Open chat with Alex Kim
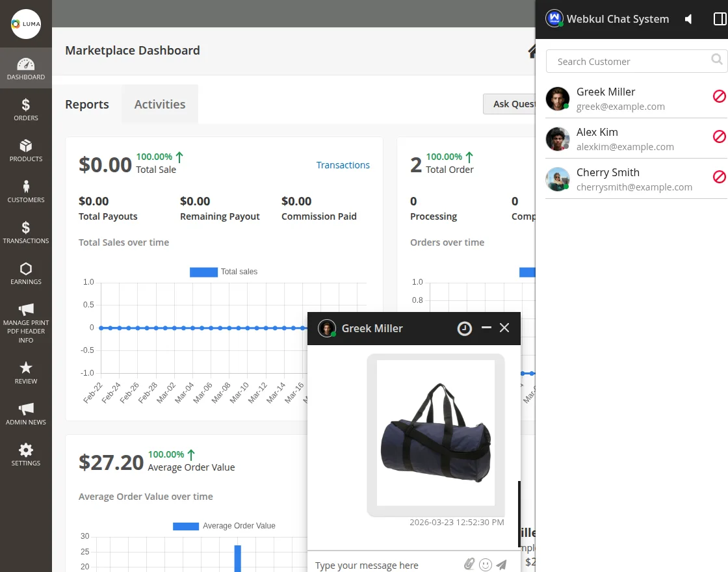The height and width of the screenshot is (572, 728). pyautogui.click(x=629, y=139)
